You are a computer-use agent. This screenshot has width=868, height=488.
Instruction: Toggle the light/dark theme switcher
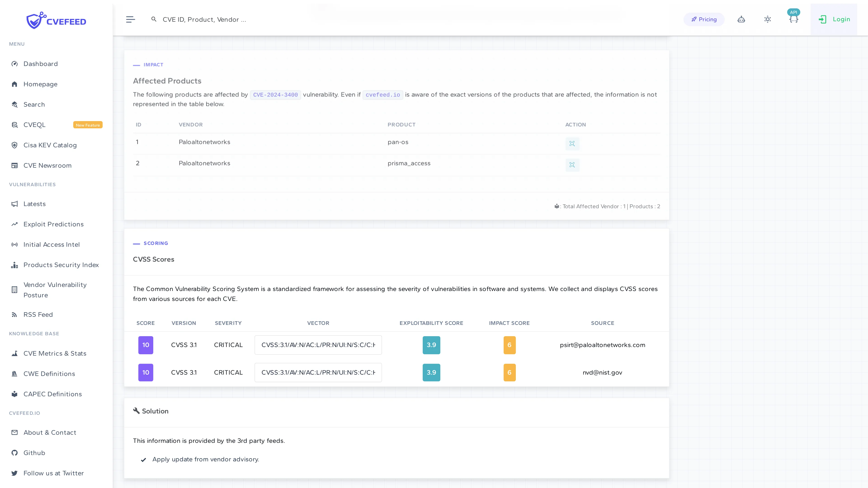768,19
